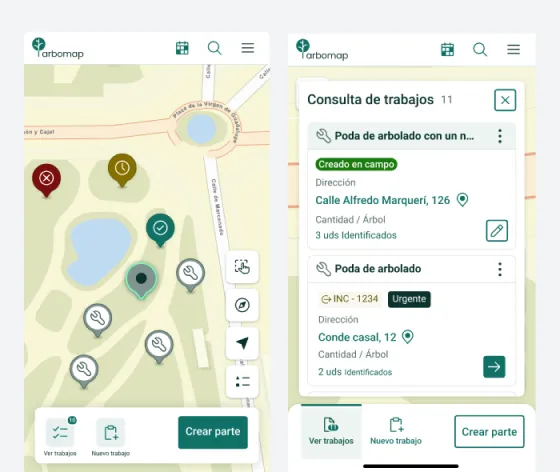The image size is (560, 472).
Task: Select the lowest wrench pin on map
Action: click(x=84, y=371)
